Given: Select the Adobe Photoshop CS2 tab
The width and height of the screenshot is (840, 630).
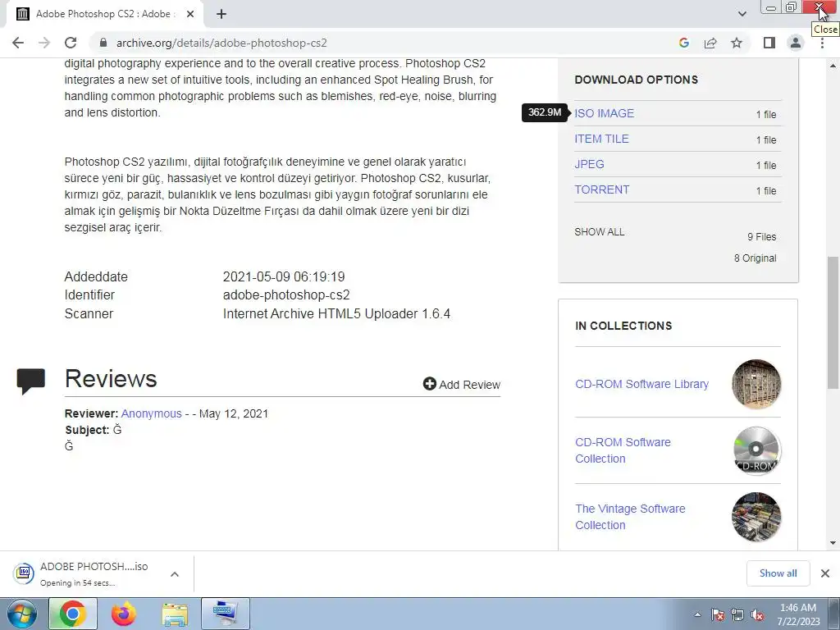Looking at the screenshot, I should 105,14.
